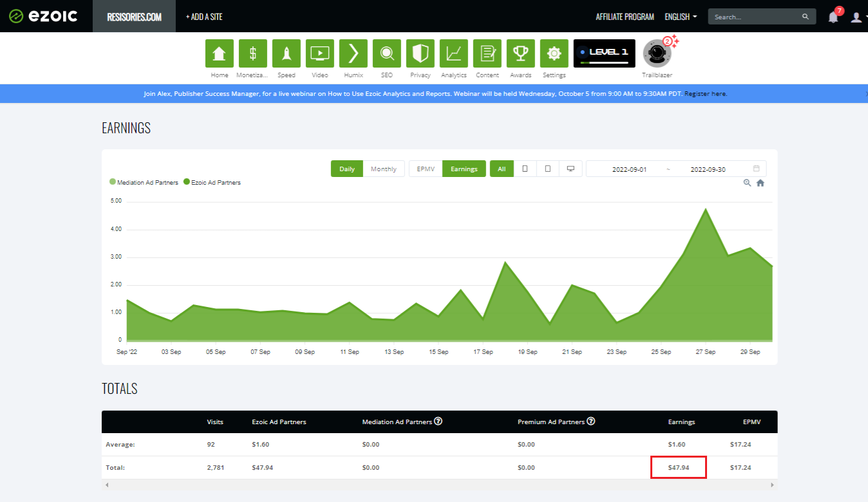Filter chart by desktop monitor device
Viewport: 868px width, 502px height.
tap(571, 169)
